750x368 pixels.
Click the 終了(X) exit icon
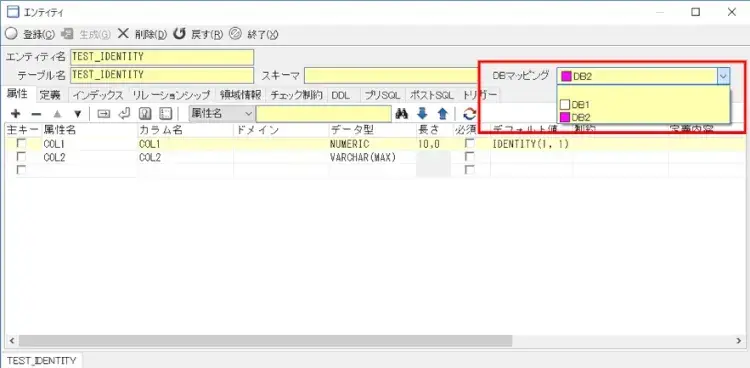tap(235, 33)
